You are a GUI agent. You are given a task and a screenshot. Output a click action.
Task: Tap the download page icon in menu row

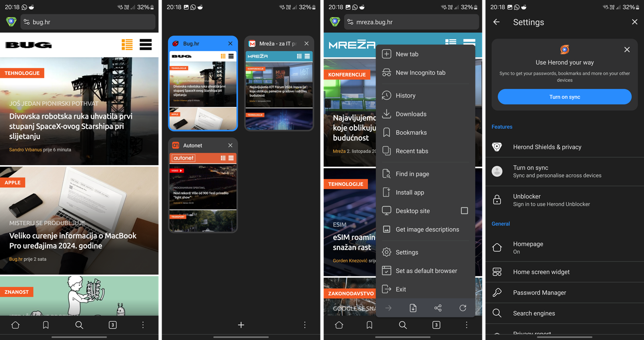point(413,308)
